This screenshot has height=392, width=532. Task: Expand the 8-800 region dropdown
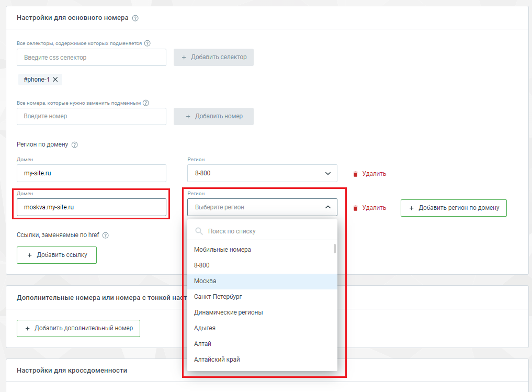[262, 173]
